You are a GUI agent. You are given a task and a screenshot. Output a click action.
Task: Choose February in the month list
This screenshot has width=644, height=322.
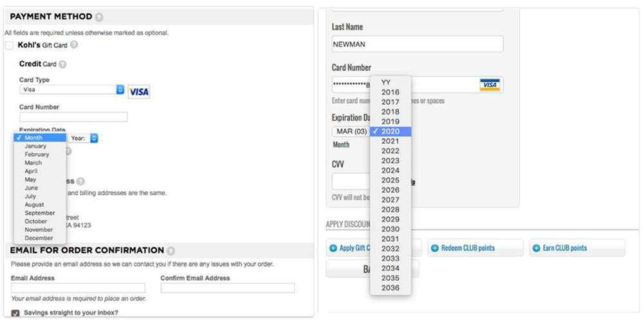(x=40, y=155)
